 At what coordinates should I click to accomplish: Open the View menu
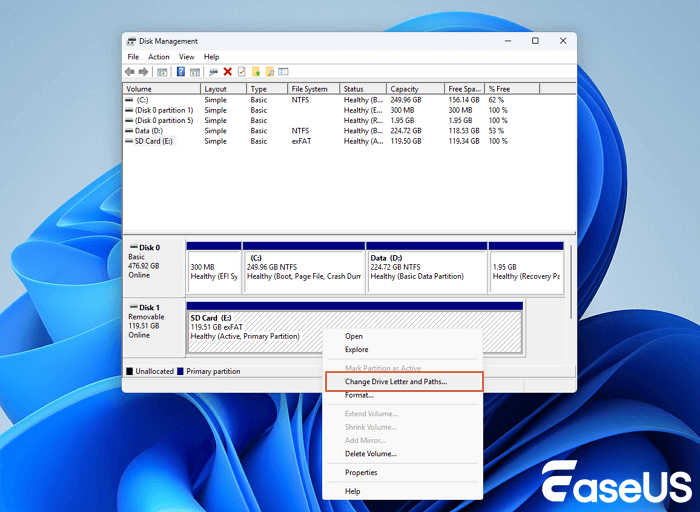pyautogui.click(x=186, y=57)
